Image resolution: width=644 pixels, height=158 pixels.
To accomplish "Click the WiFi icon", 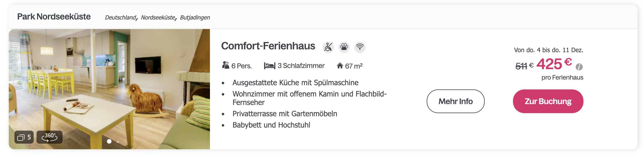I will (360, 47).
